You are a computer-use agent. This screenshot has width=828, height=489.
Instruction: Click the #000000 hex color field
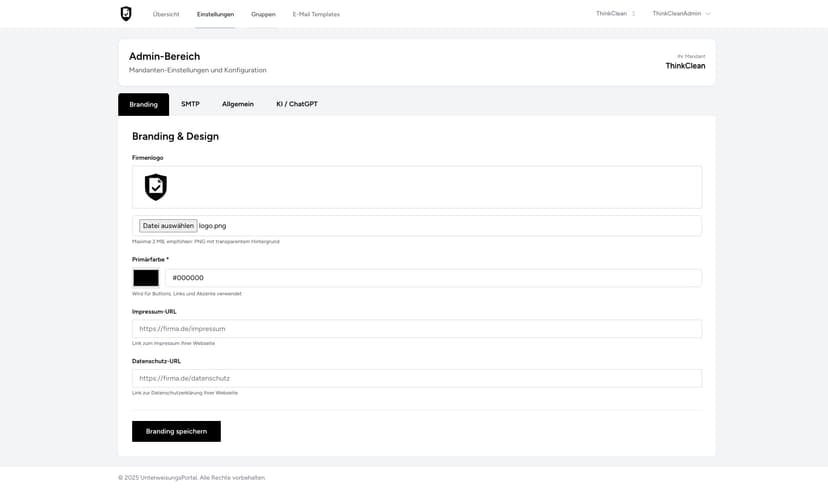pos(432,278)
